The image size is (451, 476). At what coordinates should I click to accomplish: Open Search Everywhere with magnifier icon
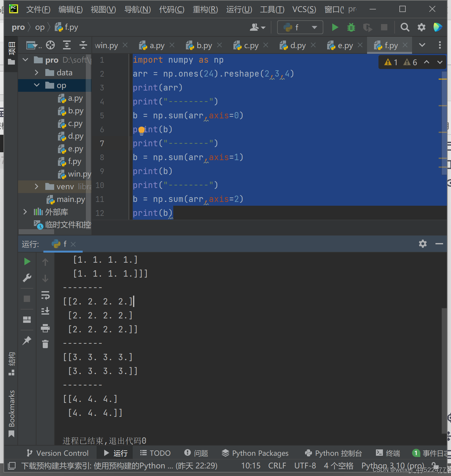click(x=405, y=27)
